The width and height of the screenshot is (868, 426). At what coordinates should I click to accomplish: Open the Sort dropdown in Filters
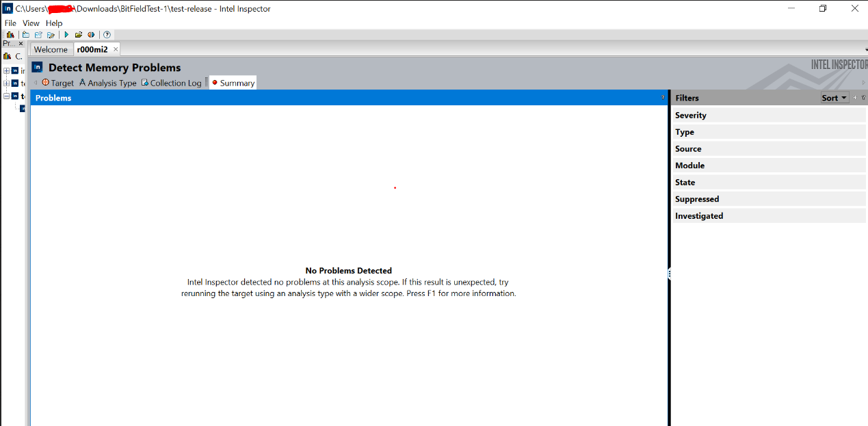coord(834,97)
